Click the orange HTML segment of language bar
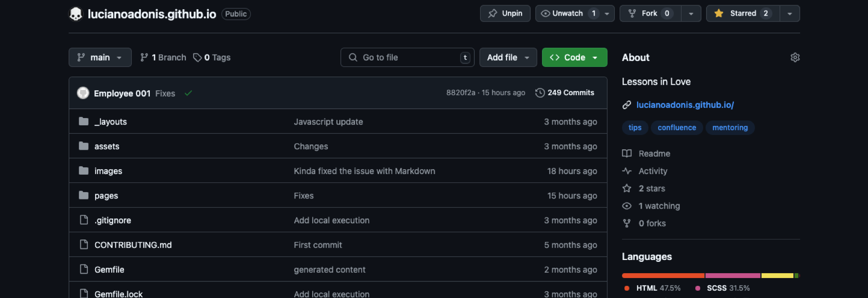The height and width of the screenshot is (298, 868). tap(663, 276)
